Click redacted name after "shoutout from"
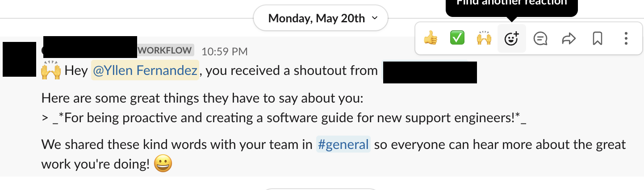Viewport: 644px width, 190px height. tap(430, 73)
